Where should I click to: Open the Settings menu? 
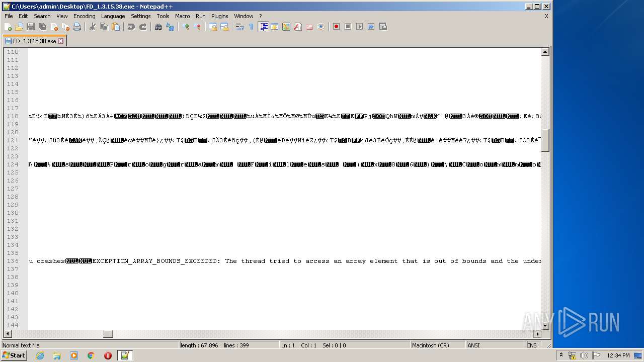click(x=141, y=16)
